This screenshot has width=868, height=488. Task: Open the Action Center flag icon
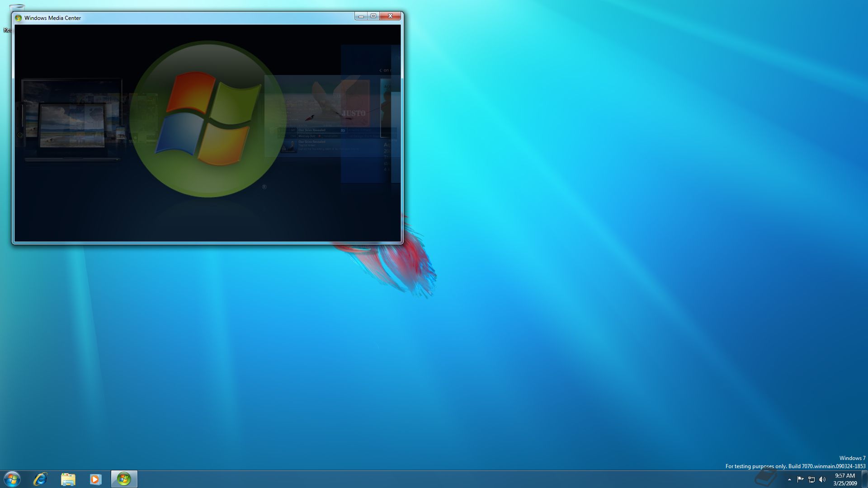point(800,479)
